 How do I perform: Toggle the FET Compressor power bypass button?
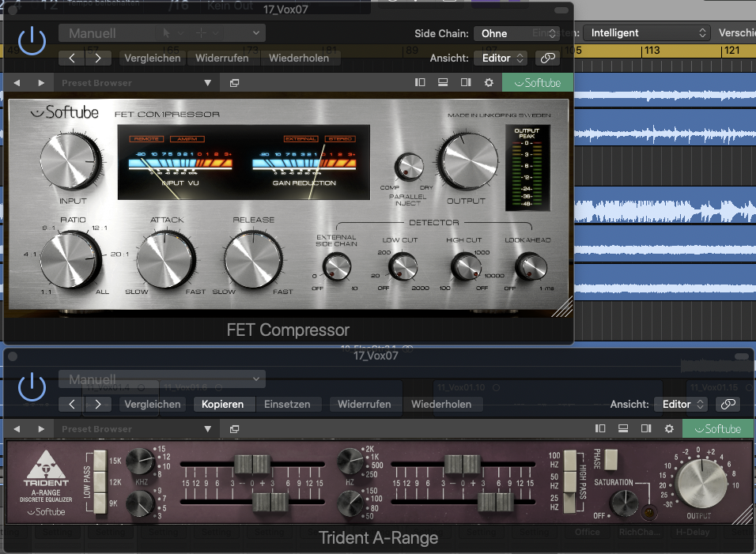coord(32,40)
